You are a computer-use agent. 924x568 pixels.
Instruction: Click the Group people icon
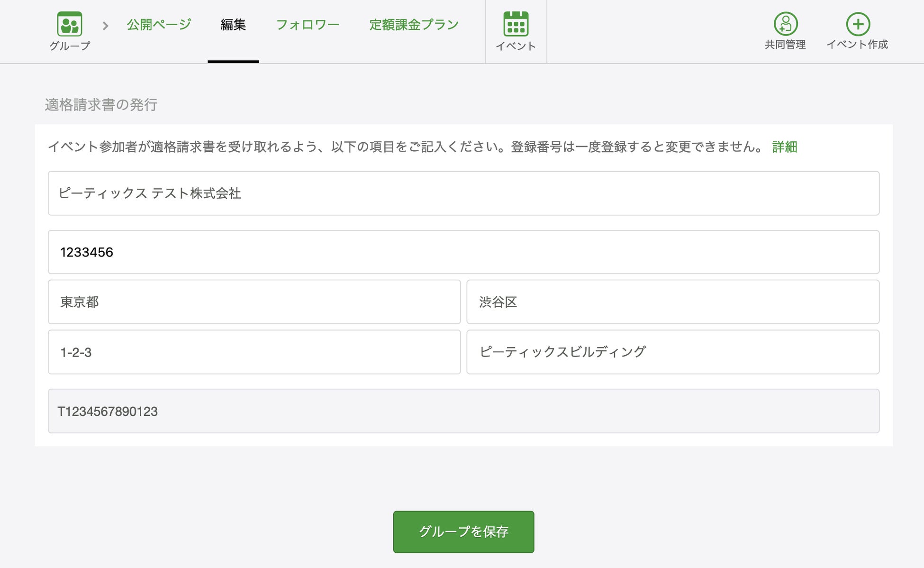pos(70,24)
